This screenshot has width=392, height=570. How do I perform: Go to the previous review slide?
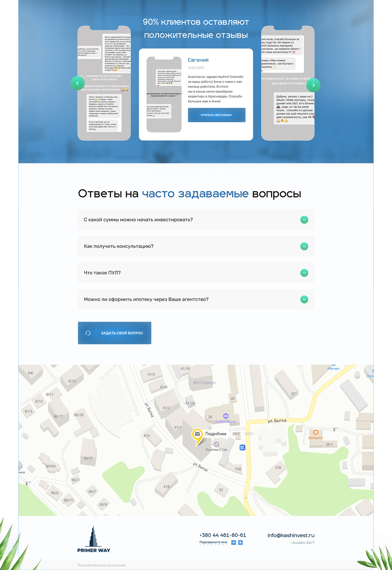point(78,83)
